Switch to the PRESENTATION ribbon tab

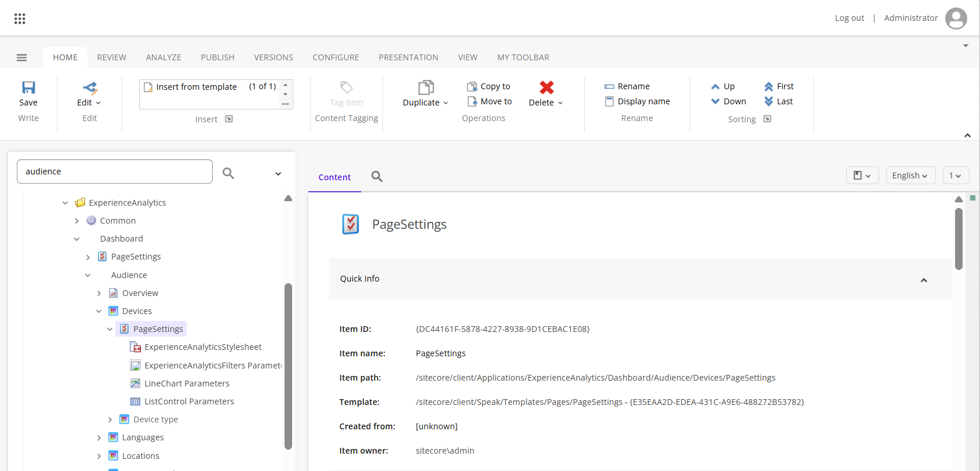pos(409,57)
